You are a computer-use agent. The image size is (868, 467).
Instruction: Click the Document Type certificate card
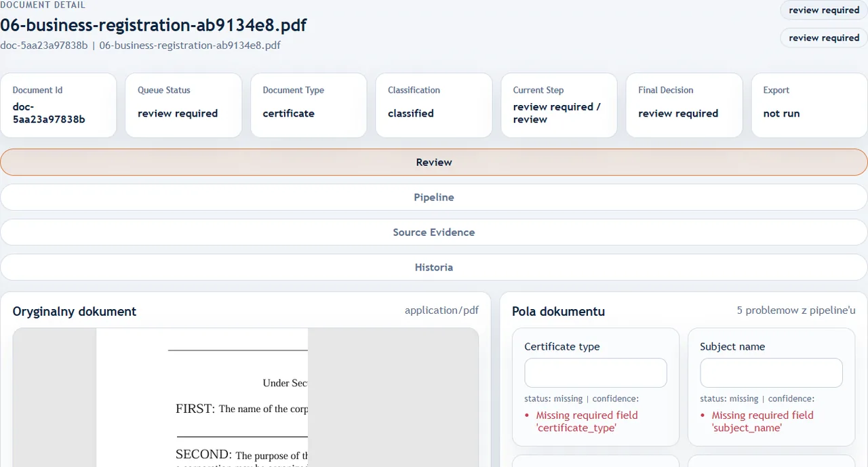click(x=309, y=105)
